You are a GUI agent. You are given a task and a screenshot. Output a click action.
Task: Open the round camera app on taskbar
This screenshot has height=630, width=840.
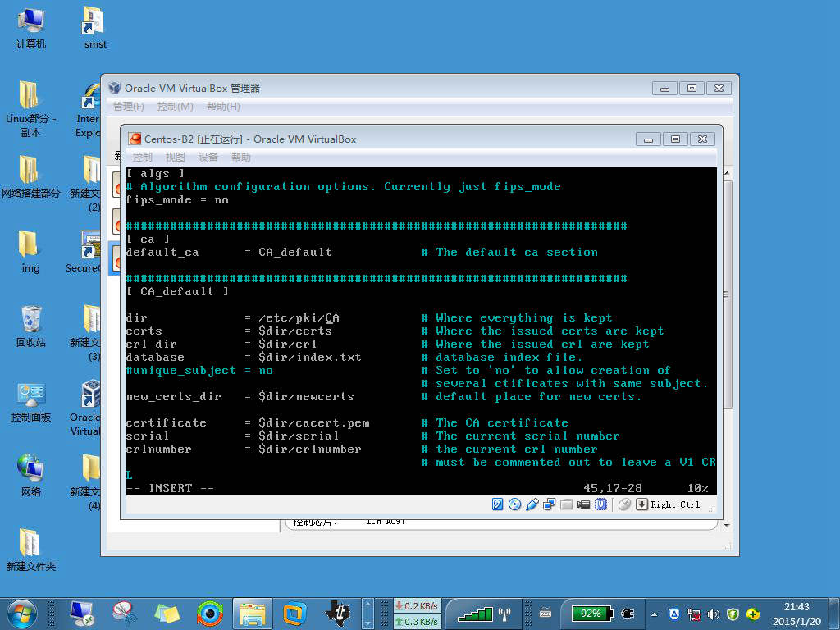click(209, 614)
